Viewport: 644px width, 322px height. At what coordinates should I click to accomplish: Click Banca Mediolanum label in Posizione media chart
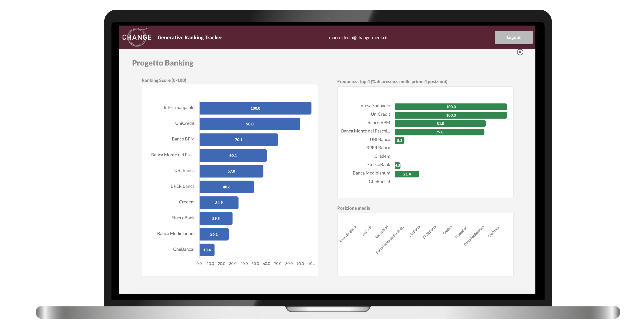tap(474, 235)
